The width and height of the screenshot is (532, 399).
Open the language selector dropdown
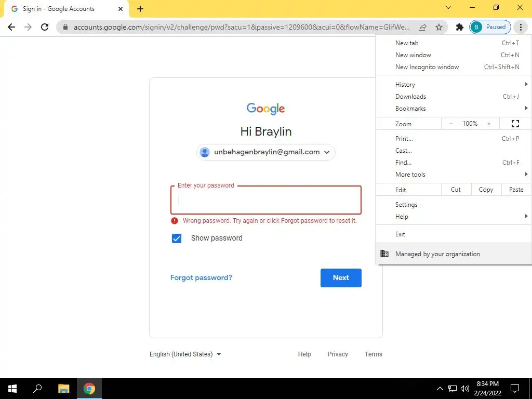[185, 354]
